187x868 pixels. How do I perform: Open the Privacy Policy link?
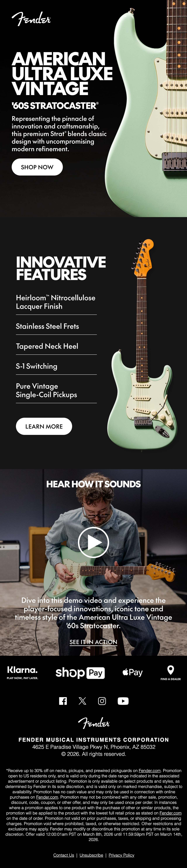(x=122, y=855)
